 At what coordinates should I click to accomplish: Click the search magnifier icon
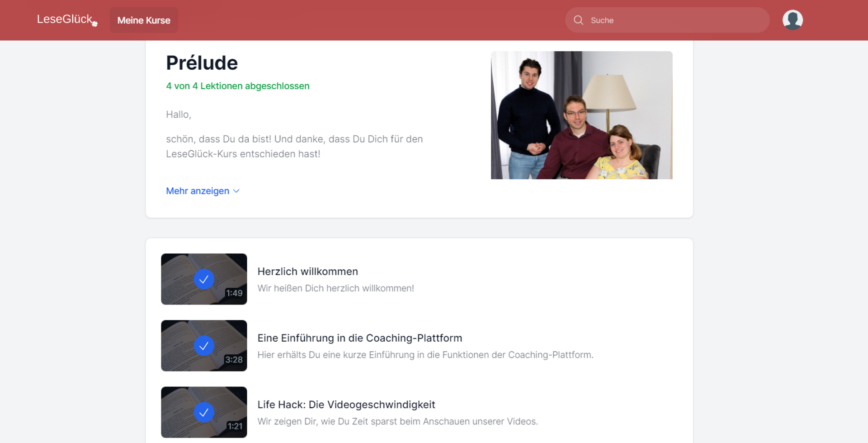[578, 20]
